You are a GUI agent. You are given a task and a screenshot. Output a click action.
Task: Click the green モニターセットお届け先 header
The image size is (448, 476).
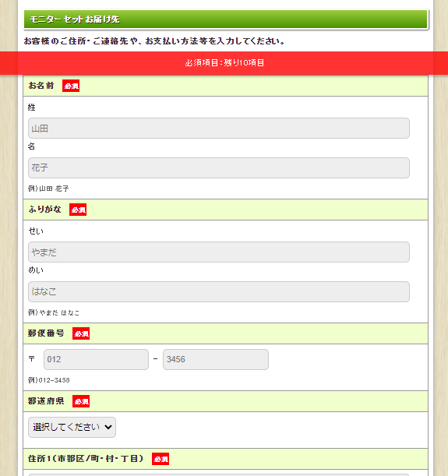click(x=225, y=19)
